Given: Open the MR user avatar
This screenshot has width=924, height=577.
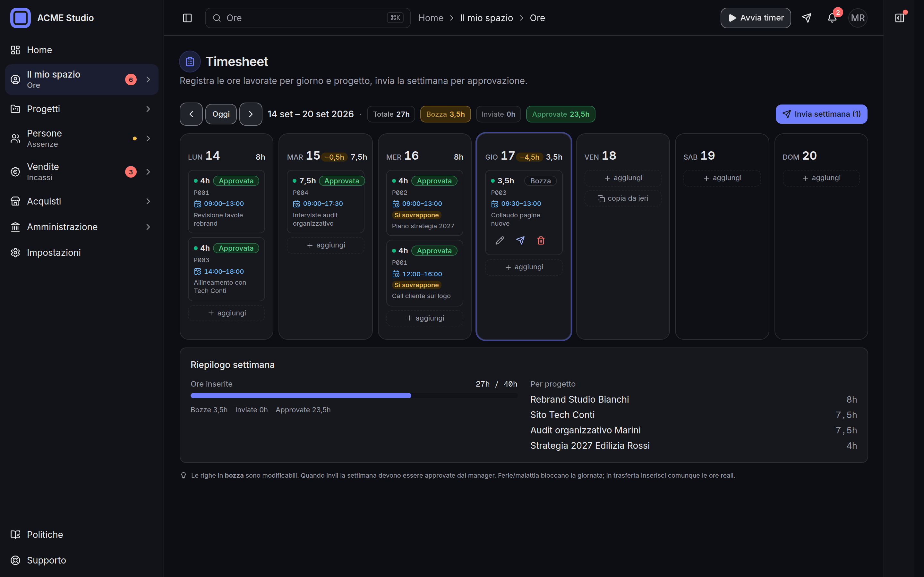Looking at the screenshot, I should [x=858, y=18].
